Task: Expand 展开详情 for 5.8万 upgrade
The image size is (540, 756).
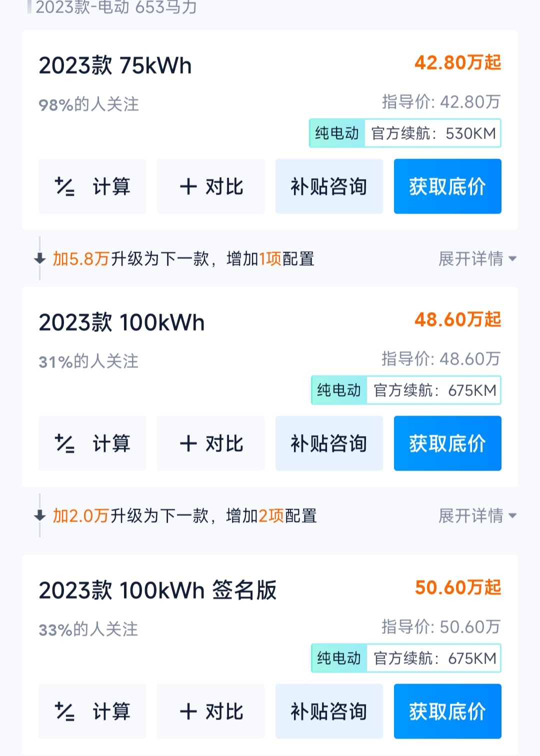Action: [x=477, y=258]
